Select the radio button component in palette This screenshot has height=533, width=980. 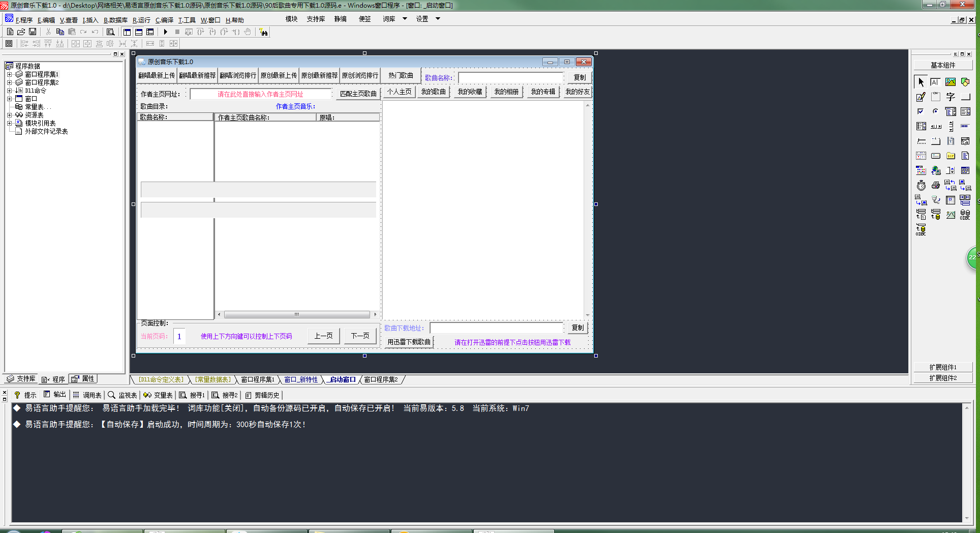935,111
